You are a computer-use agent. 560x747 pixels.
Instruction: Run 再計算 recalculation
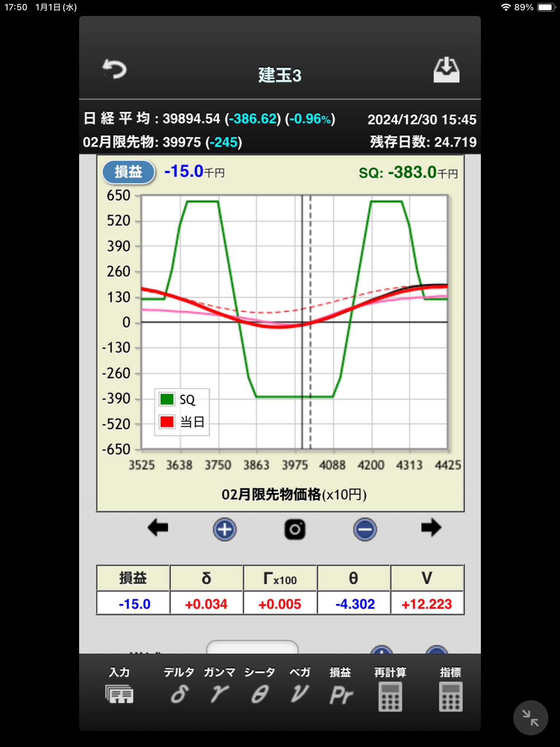click(390, 689)
